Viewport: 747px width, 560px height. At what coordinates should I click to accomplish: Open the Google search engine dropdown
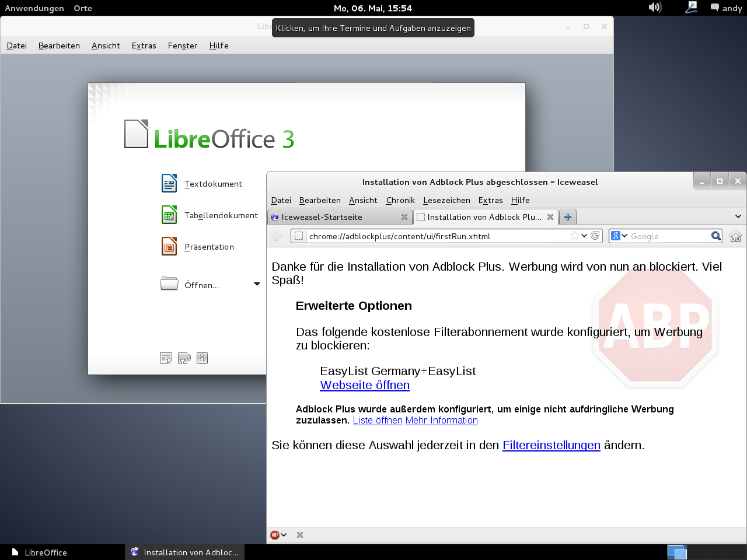619,236
